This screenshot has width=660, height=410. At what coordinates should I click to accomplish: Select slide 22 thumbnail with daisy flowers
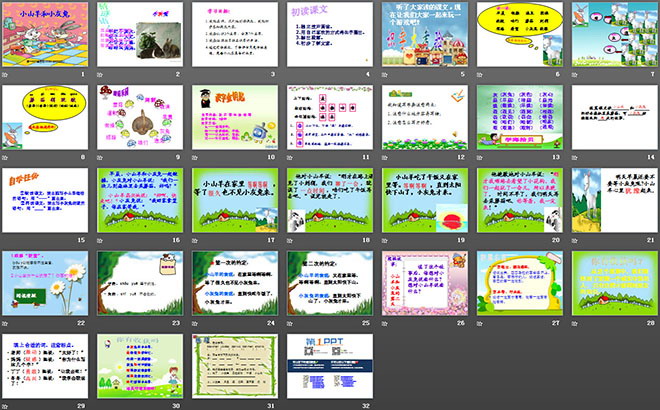45,283
